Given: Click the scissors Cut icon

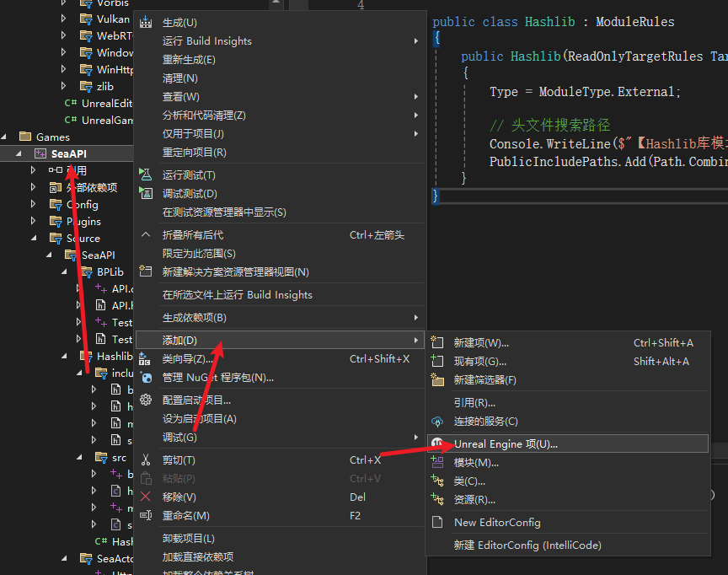Looking at the screenshot, I should pos(146,459).
